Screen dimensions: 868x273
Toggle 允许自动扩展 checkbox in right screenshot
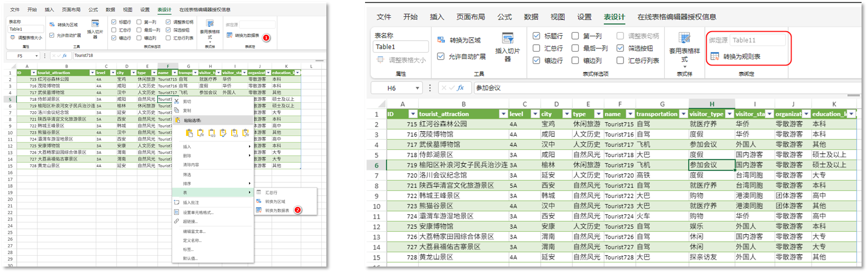pos(440,57)
